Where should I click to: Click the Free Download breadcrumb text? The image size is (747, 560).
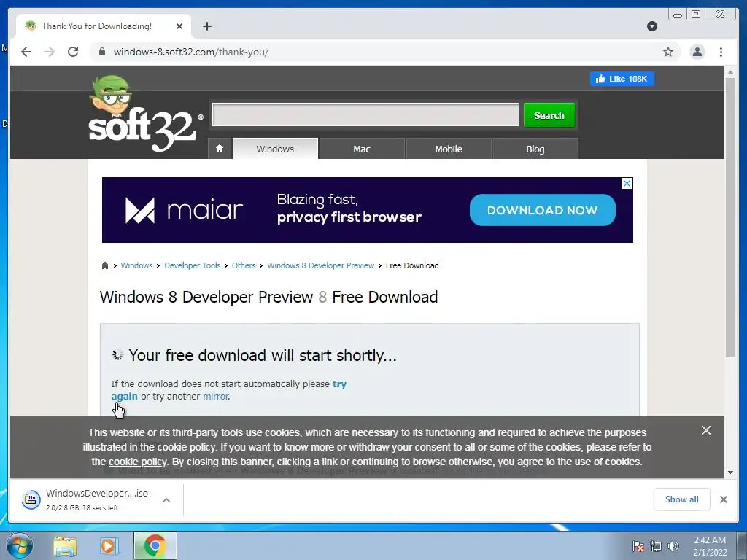pyautogui.click(x=412, y=265)
